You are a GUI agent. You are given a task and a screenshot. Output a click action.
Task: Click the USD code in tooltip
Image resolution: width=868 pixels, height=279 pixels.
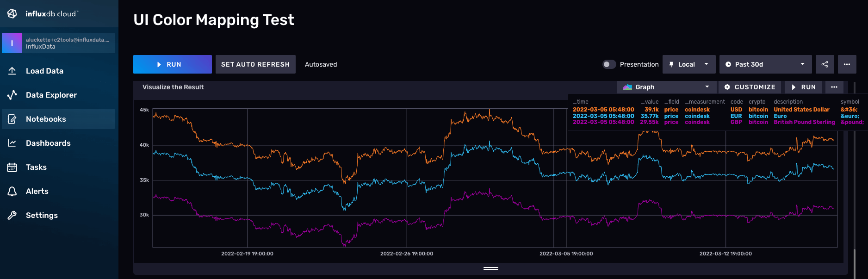point(736,110)
